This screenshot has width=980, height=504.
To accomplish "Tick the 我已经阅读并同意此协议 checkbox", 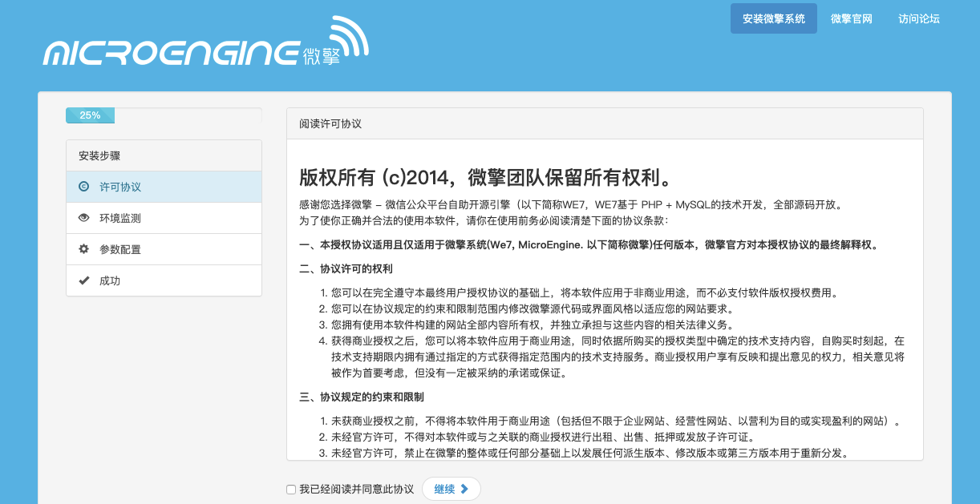I will click(291, 490).
